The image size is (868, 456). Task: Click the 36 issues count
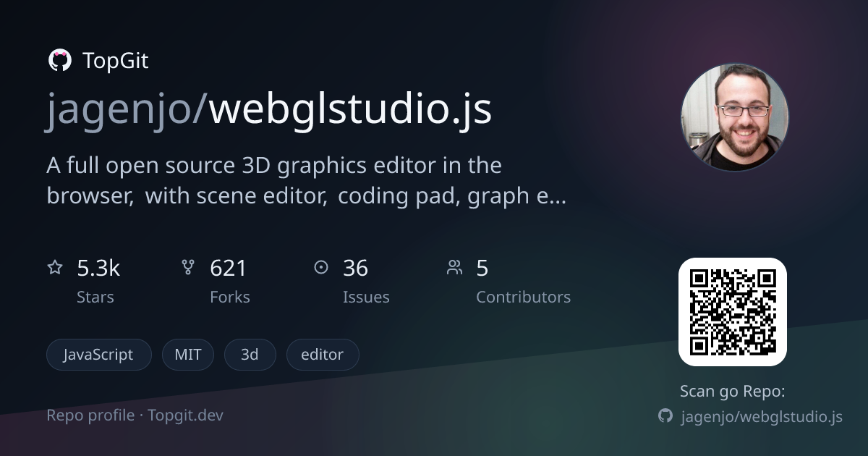(355, 269)
